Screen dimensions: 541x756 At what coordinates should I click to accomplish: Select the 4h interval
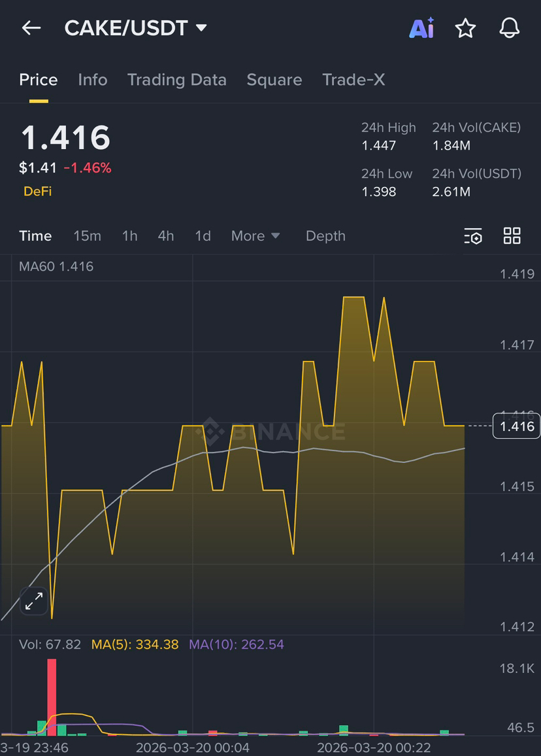tap(166, 236)
